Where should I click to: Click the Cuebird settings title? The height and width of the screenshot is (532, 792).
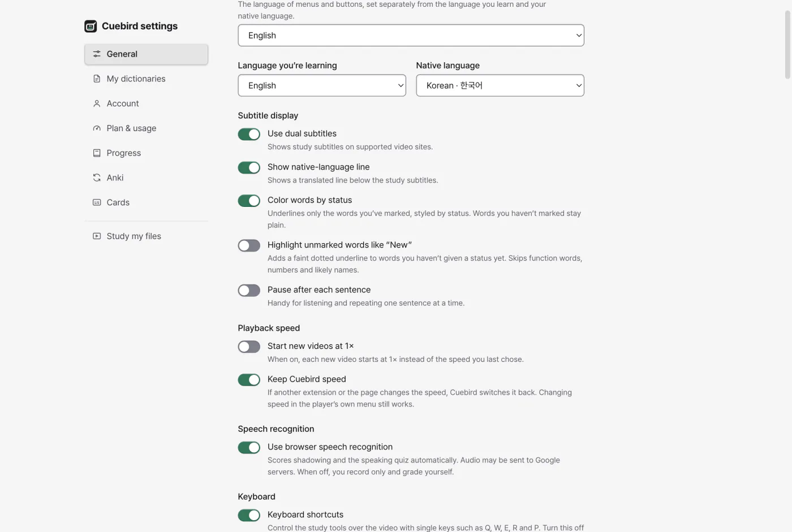(140, 26)
